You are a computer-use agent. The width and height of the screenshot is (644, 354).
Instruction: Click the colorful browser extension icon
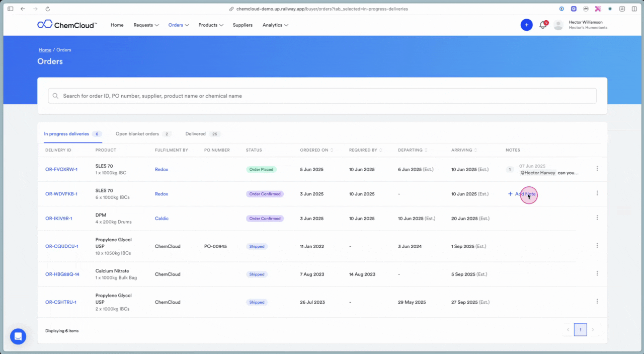click(x=598, y=9)
